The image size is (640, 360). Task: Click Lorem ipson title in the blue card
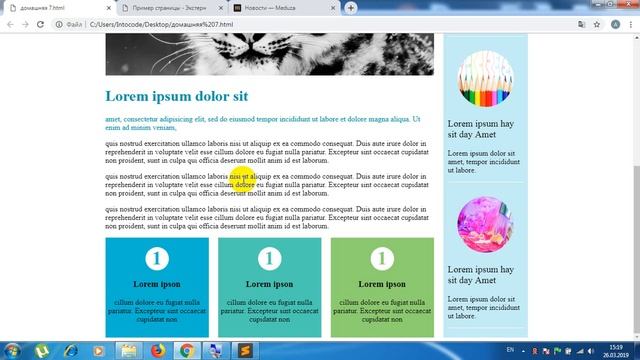[157, 284]
